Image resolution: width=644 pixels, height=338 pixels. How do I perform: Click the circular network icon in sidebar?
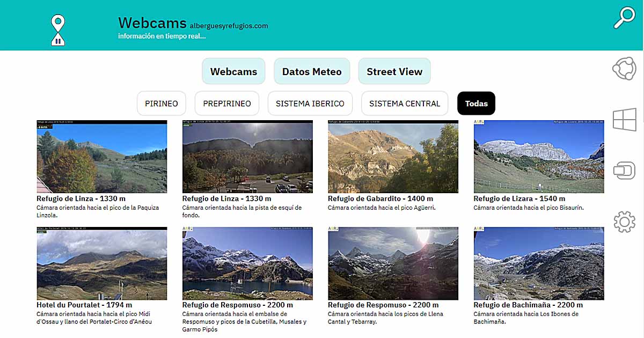(x=624, y=69)
